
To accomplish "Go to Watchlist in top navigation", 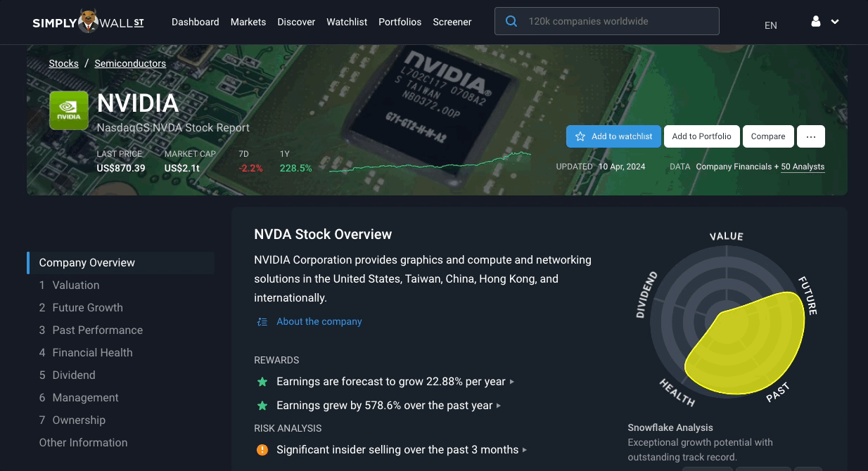I will [347, 22].
